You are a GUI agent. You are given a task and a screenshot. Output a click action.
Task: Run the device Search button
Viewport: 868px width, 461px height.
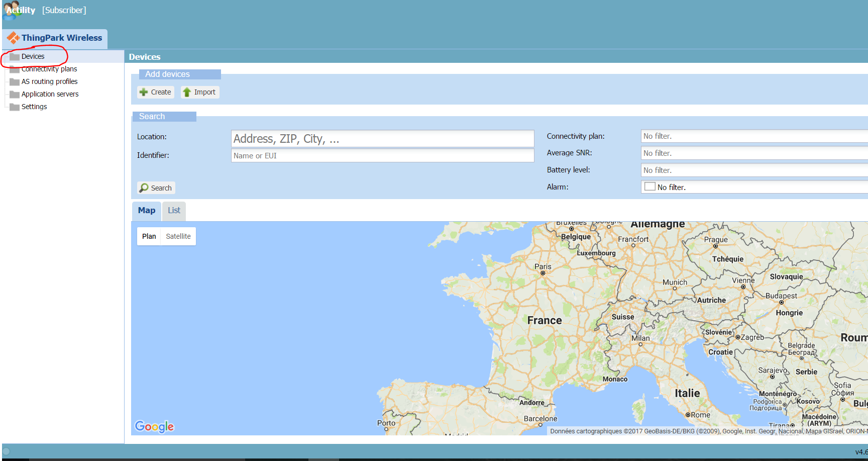coord(156,188)
